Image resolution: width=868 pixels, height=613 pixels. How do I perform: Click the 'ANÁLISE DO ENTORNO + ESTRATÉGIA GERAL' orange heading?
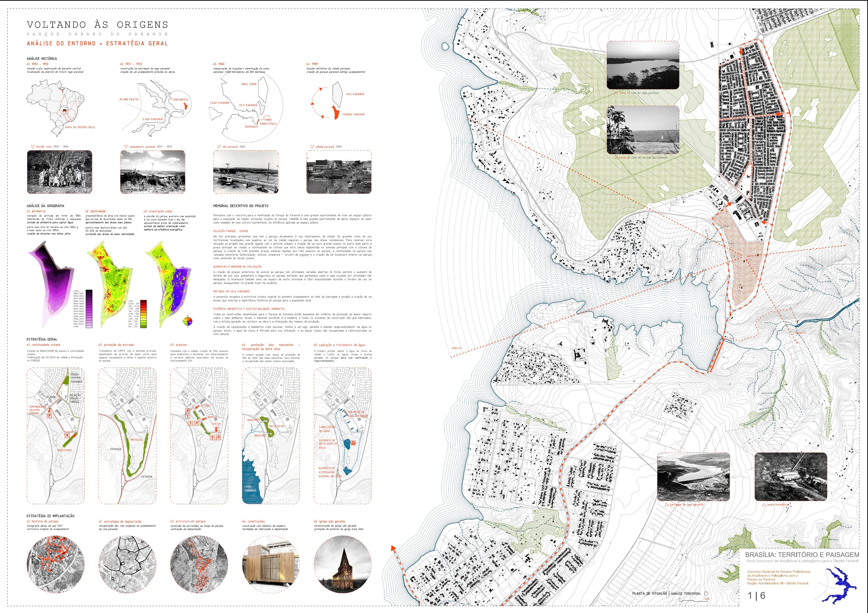click(x=97, y=44)
